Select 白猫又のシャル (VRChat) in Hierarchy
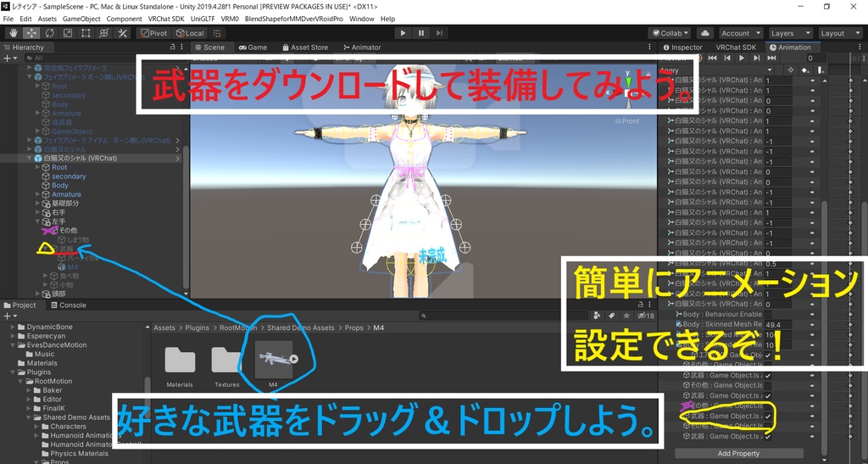The height and width of the screenshot is (464, 868). coord(81,159)
